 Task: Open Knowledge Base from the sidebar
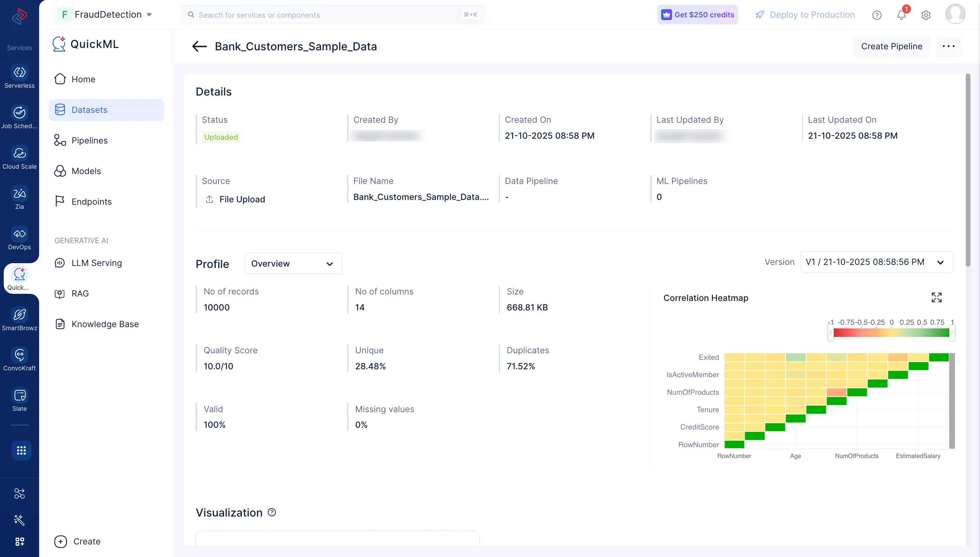105,324
